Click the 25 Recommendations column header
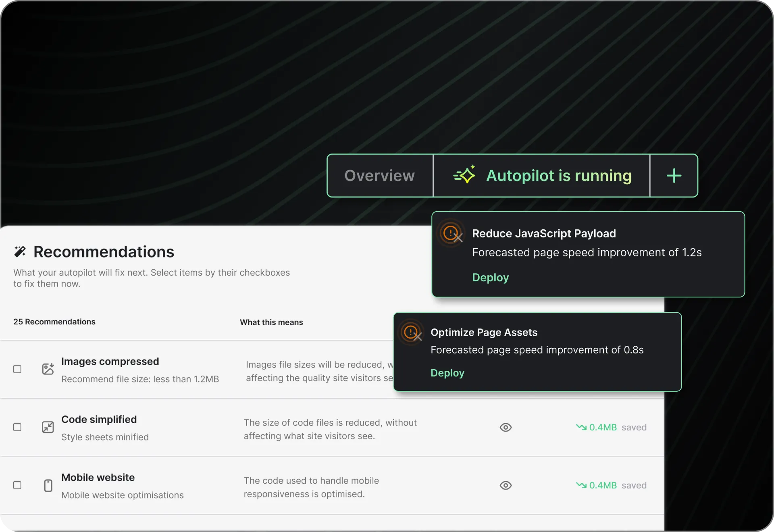Image resolution: width=774 pixels, height=532 pixels. (54, 322)
